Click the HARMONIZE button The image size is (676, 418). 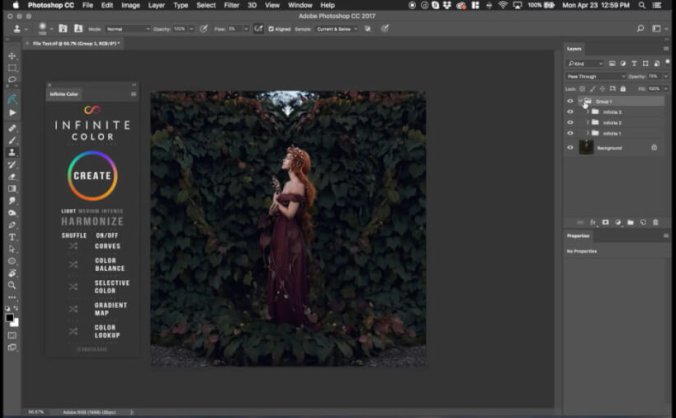(x=92, y=220)
